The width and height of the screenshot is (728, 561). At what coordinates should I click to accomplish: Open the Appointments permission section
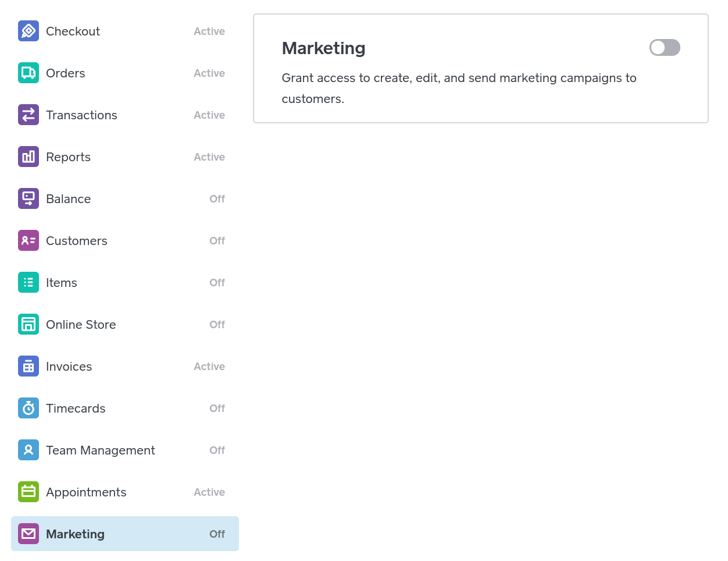pos(86,492)
